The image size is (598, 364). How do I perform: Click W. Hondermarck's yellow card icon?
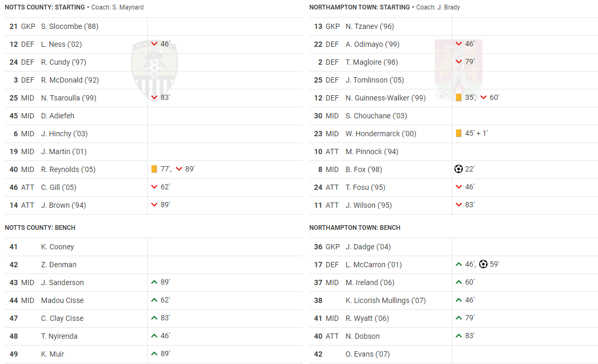click(x=459, y=134)
